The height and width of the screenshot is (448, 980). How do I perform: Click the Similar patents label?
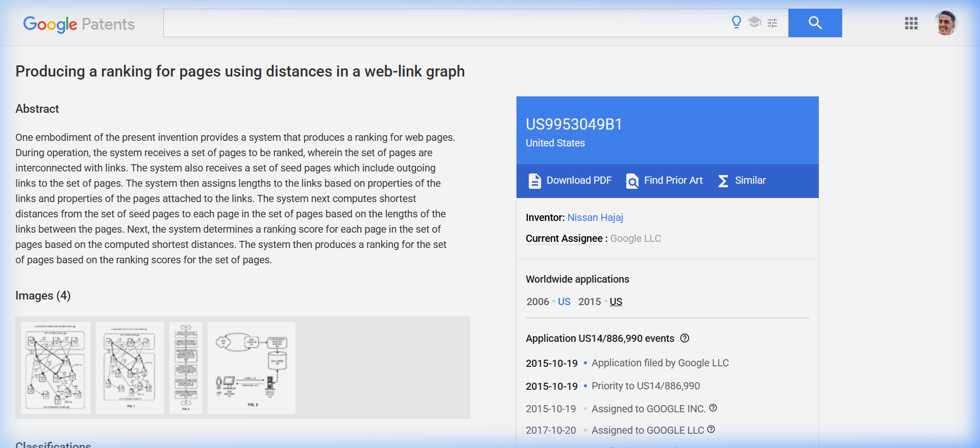(x=750, y=180)
